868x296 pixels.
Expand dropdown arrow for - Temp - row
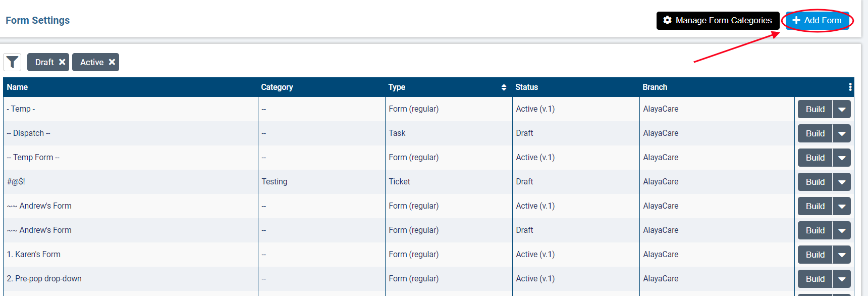pyautogui.click(x=841, y=109)
